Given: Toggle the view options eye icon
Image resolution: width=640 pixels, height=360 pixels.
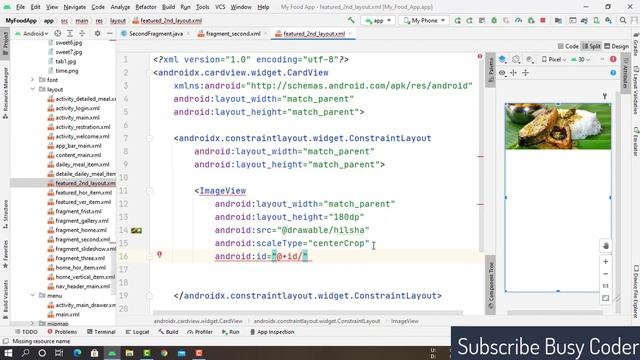Looking at the screenshot, I should coord(502,73).
